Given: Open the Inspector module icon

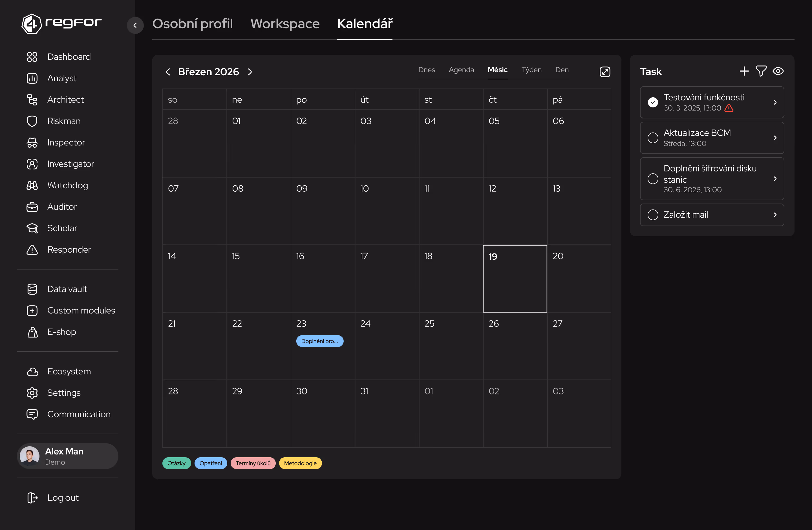Looking at the screenshot, I should pyautogui.click(x=32, y=143).
